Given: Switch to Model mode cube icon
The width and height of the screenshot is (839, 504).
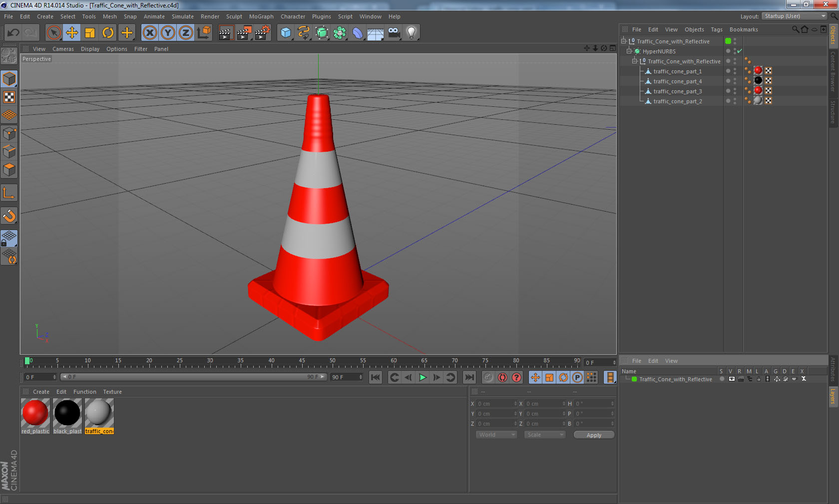Looking at the screenshot, I should click(9, 79).
